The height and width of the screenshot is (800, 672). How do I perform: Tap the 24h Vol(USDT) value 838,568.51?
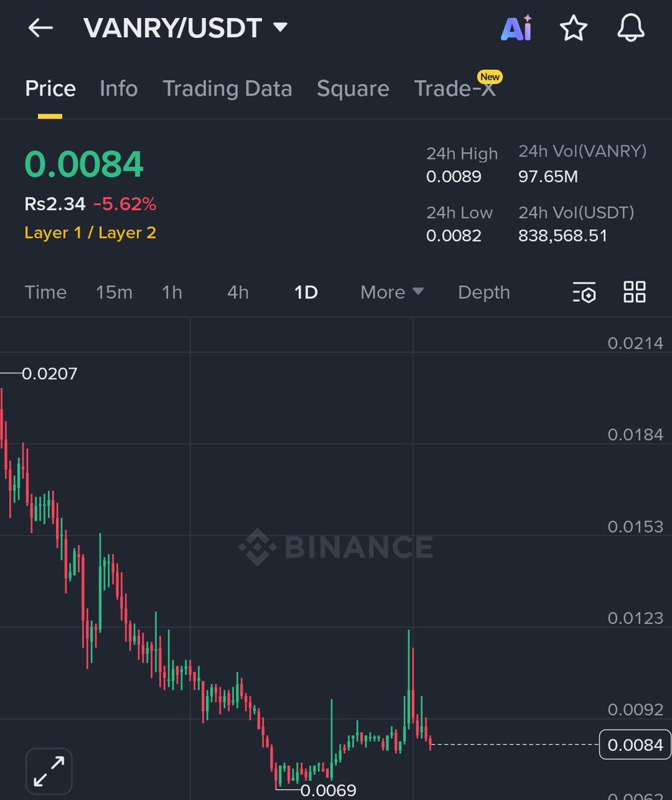point(563,235)
